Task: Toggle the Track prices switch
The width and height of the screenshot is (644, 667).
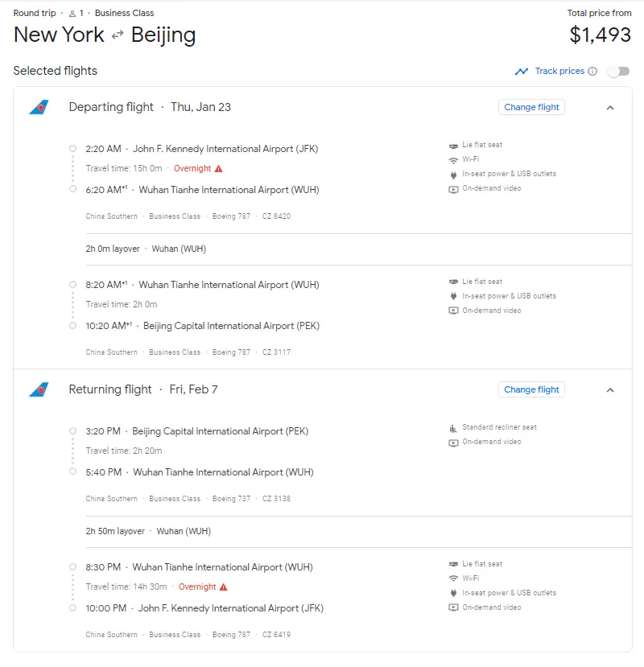Action: (x=618, y=72)
